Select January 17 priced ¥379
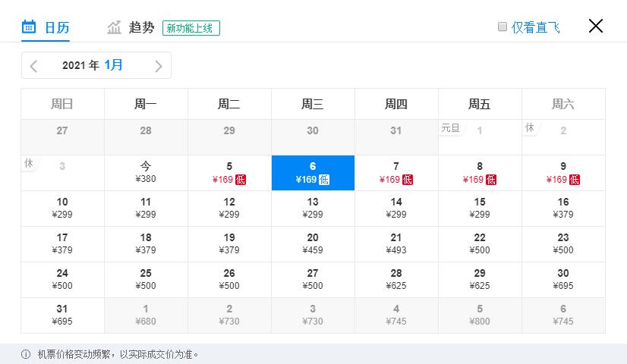 coord(62,243)
